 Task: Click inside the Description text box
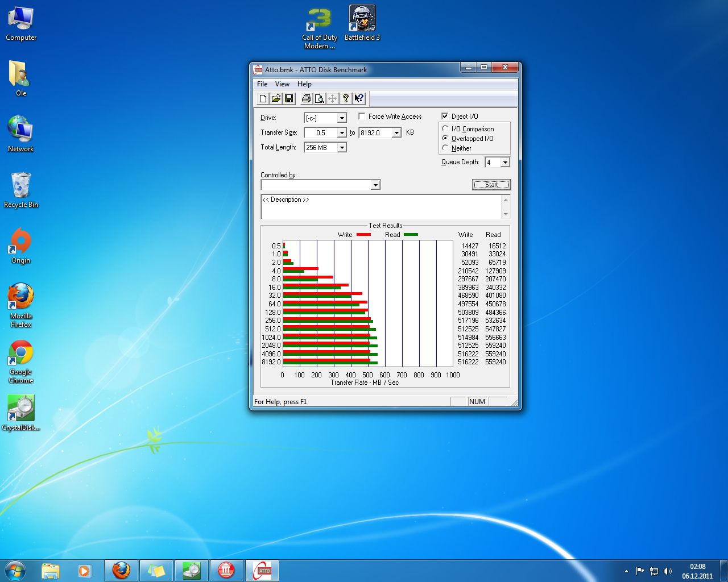[x=381, y=207]
